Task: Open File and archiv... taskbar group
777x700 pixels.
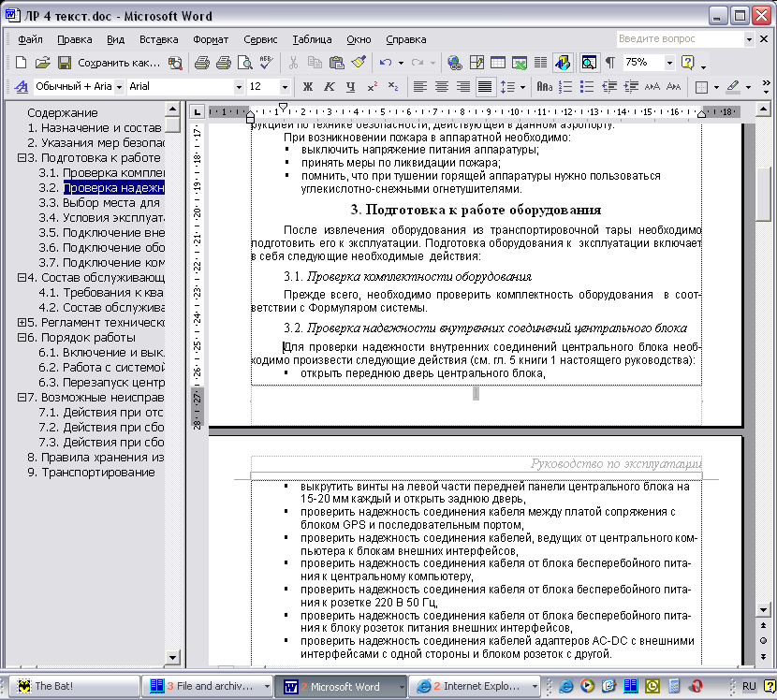Action: click(x=208, y=686)
